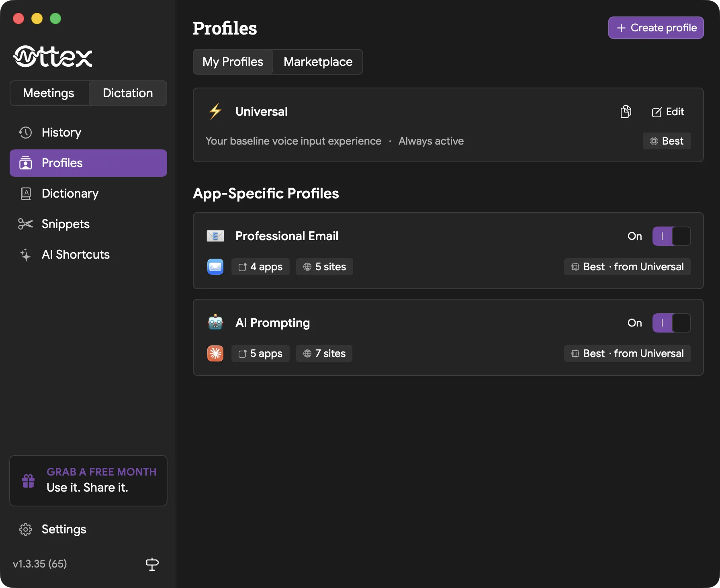Click the Snippets label in sidebar
720x588 pixels.
pos(66,224)
